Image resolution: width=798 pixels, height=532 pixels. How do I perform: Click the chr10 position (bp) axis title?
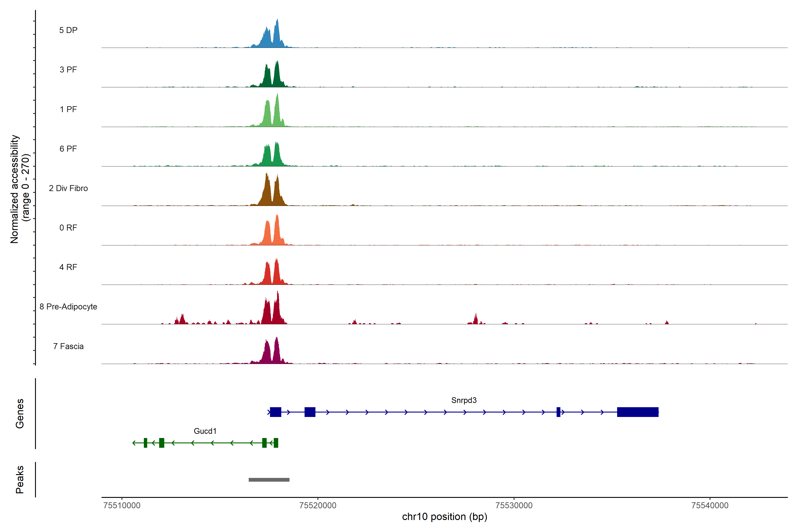(444, 517)
